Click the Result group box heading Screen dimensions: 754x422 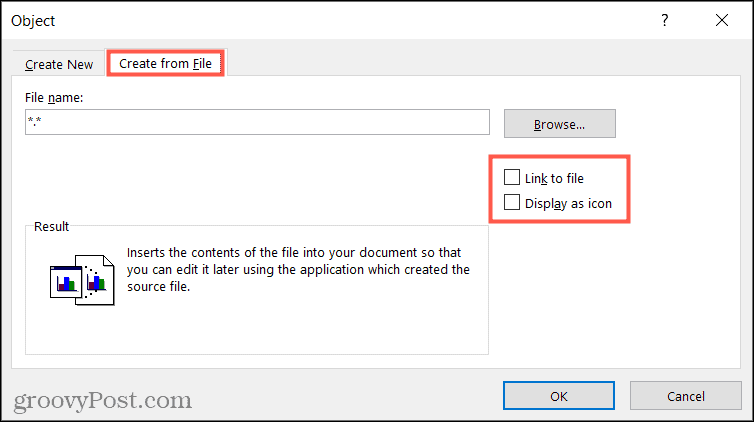(51, 227)
